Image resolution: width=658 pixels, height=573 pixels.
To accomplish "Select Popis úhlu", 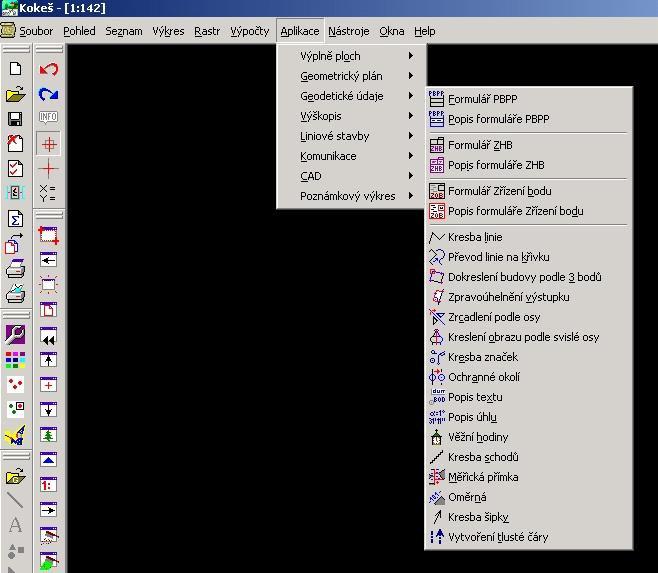I will tap(528, 417).
